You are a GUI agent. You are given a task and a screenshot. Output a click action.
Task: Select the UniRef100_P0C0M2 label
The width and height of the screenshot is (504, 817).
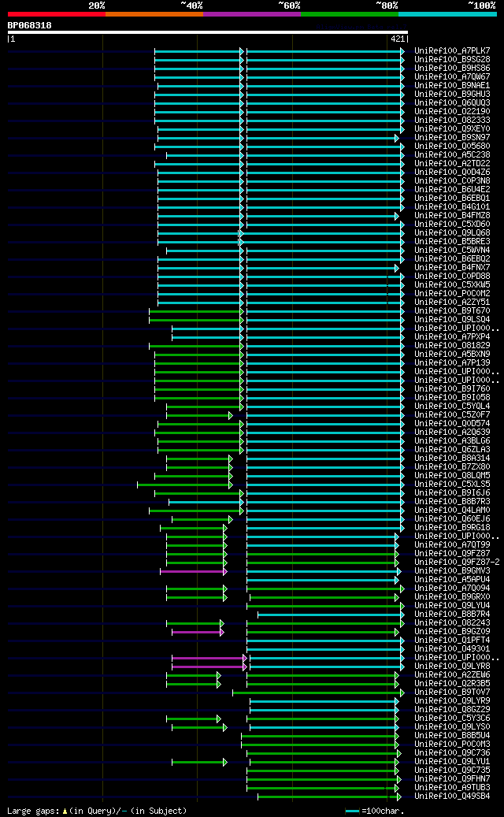click(452, 293)
